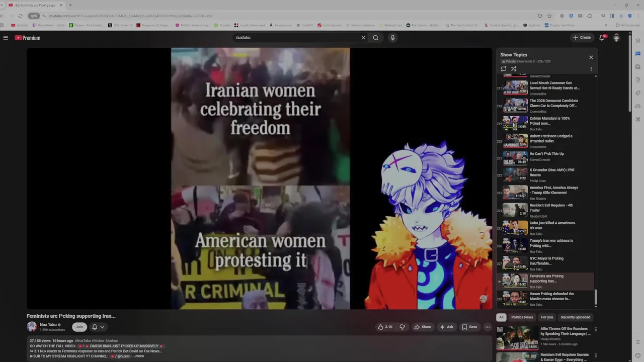Screen dimensions: 644x362
Task: Open Resident Evil Requiem Secrets recommended video
Action: pos(544,357)
